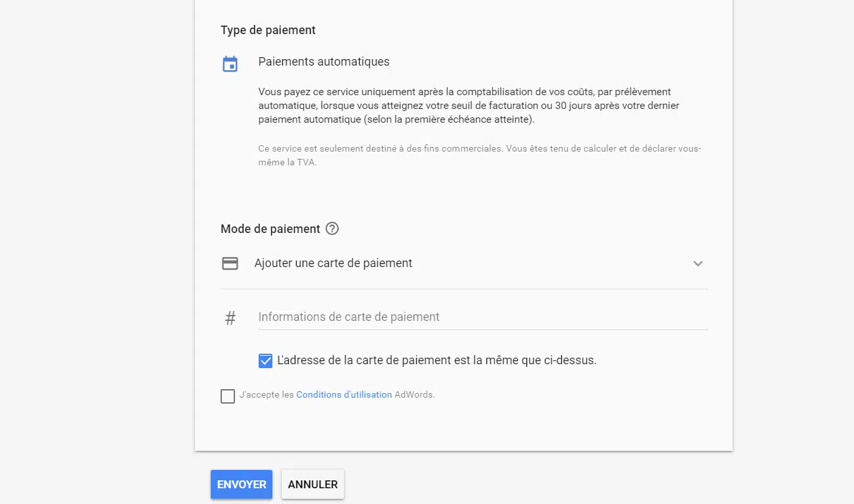Click the credit card icon
Screen dimensions: 854x504
coord(230,263)
